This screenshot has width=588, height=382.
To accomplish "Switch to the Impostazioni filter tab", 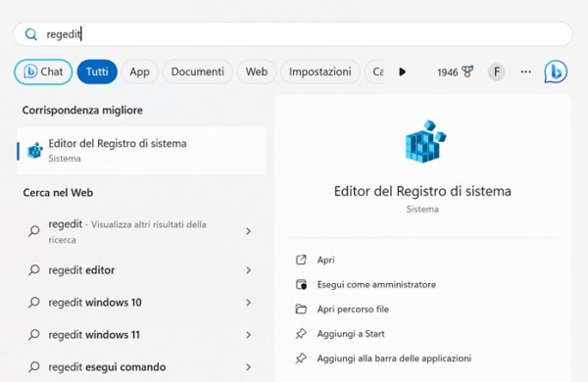I will (320, 72).
